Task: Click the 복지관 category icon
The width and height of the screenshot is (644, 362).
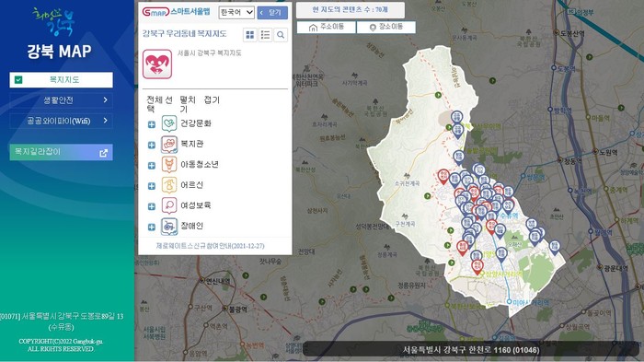Action: coord(168,145)
